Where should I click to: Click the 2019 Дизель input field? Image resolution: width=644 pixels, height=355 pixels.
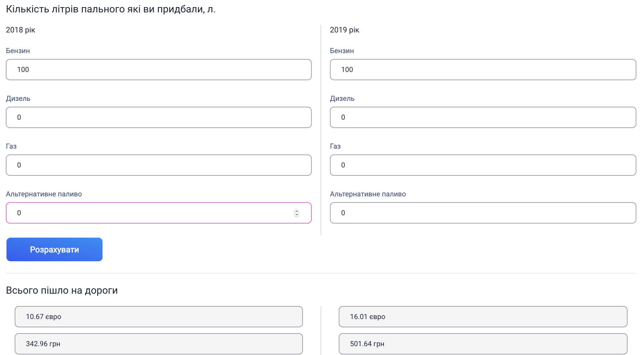coord(483,117)
